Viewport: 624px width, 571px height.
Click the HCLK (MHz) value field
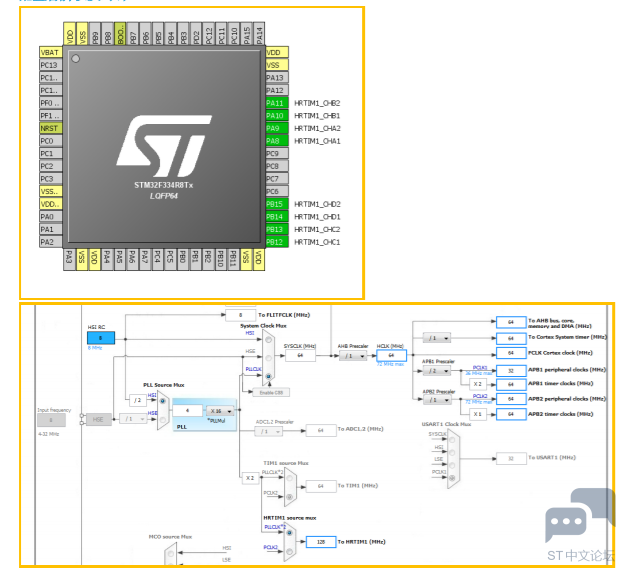tap(392, 355)
